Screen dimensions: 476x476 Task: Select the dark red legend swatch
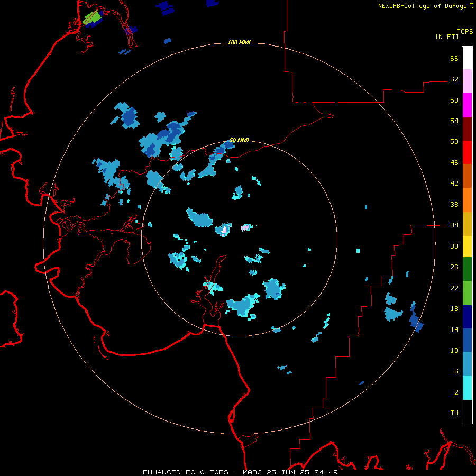click(467, 129)
